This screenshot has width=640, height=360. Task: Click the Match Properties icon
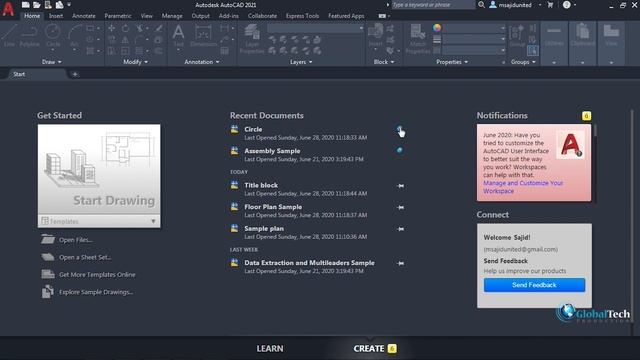click(418, 39)
